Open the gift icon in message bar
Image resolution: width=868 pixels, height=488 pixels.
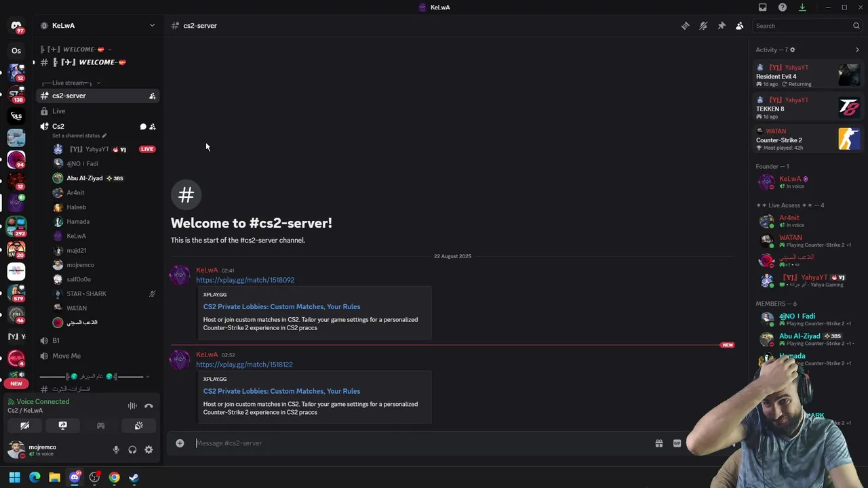[658, 443]
